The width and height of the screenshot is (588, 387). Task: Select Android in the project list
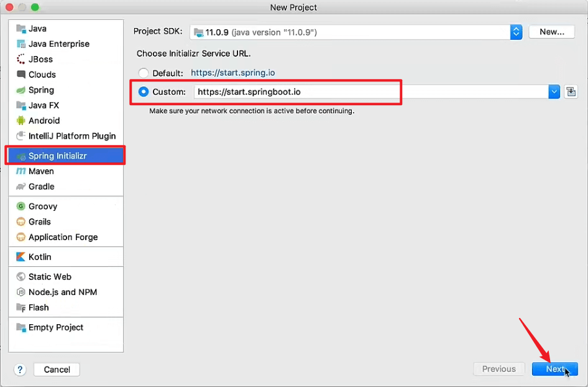[66, 121]
